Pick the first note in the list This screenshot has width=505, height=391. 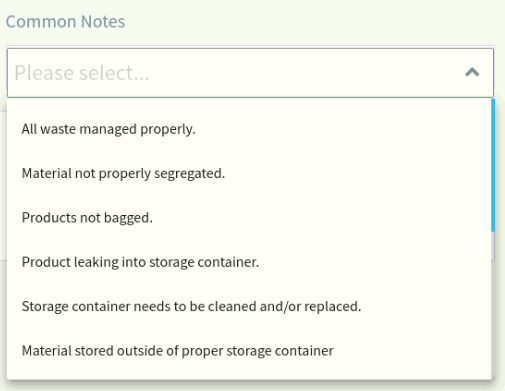(249, 129)
